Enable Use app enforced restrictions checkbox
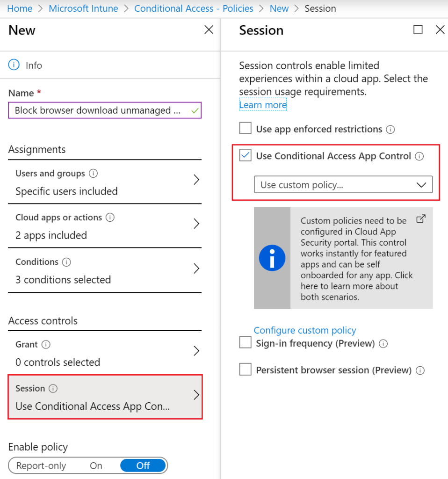448x479 pixels. 246,129
